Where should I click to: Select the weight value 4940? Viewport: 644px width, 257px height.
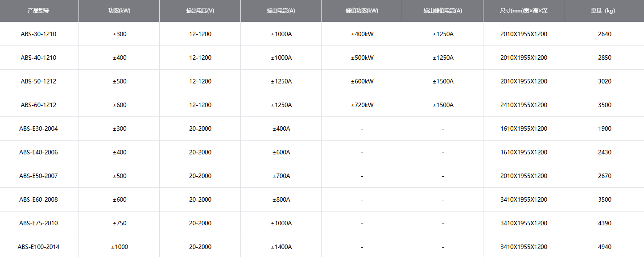tap(604, 247)
